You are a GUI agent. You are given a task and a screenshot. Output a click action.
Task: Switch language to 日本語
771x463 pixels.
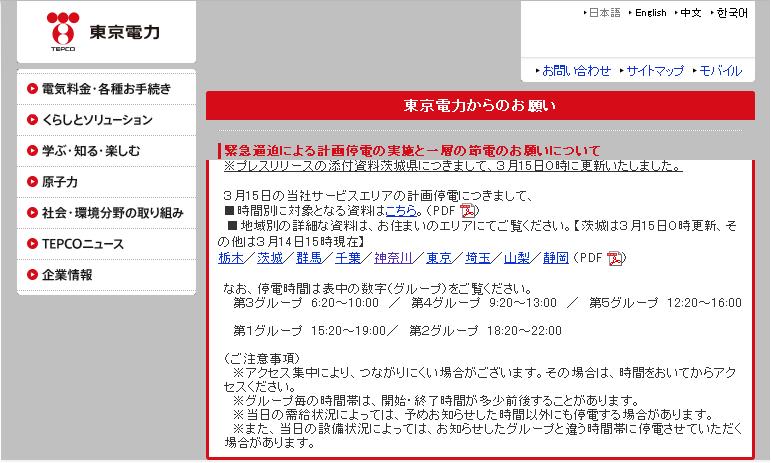[604, 13]
